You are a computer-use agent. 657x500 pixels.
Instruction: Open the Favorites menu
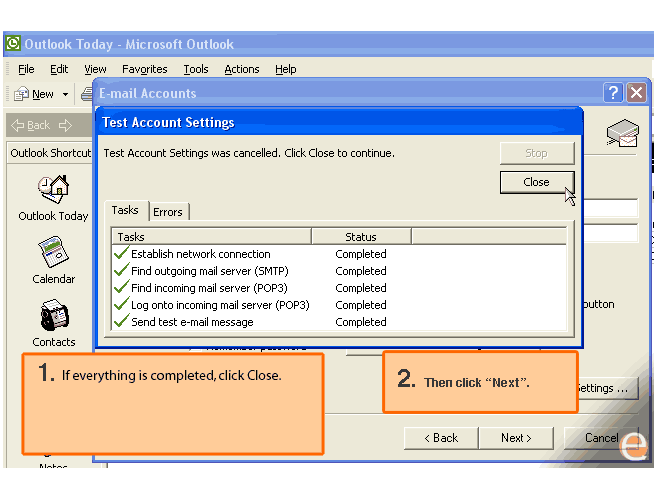click(145, 69)
